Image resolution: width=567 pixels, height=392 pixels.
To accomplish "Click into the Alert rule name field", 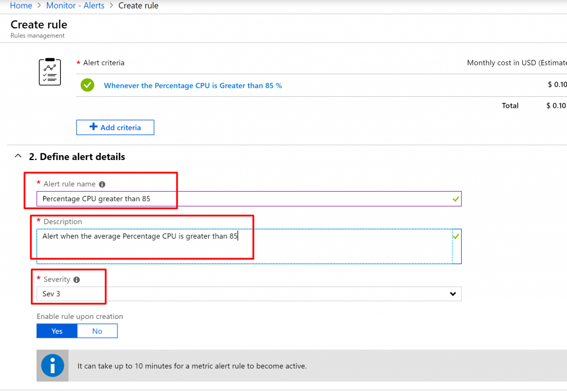I will [x=244, y=199].
